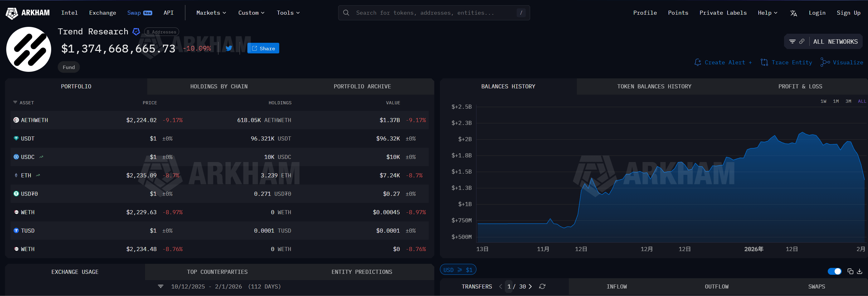868x296 pixels.
Task: Select the 1M chart range
Action: (x=836, y=101)
